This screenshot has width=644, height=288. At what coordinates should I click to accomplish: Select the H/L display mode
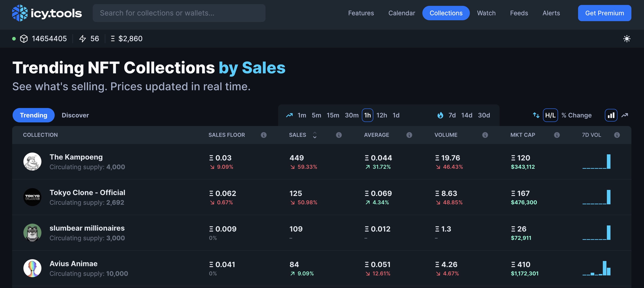pyautogui.click(x=550, y=115)
